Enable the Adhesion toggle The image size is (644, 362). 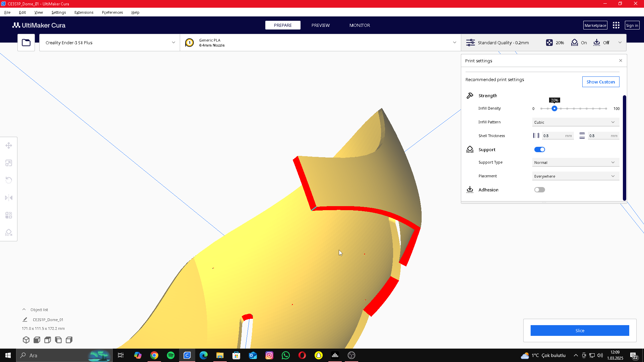[539, 190]
